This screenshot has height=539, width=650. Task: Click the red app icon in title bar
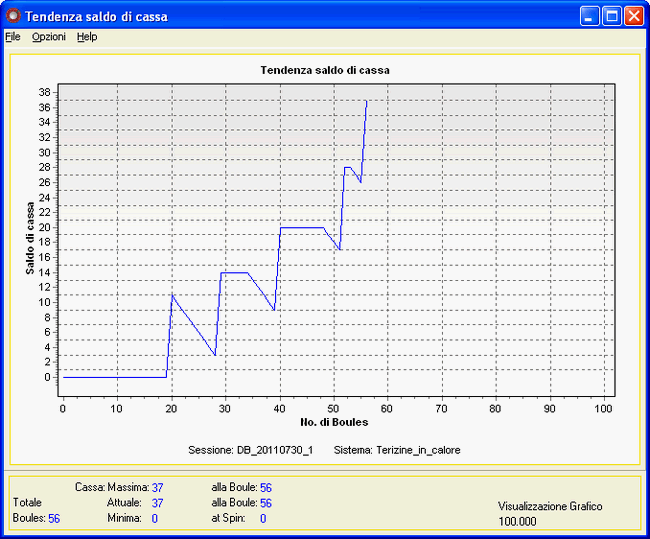coord(12,16)
